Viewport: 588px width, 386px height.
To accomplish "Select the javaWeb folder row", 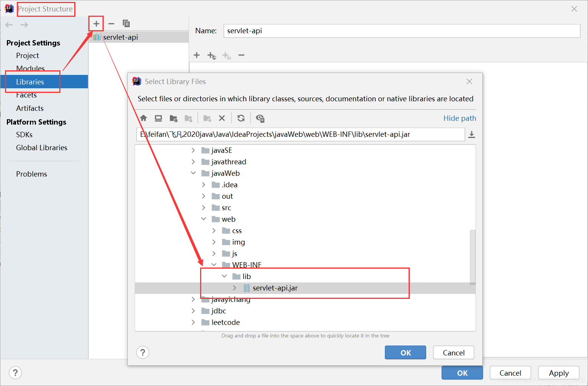I will (305, 173).
